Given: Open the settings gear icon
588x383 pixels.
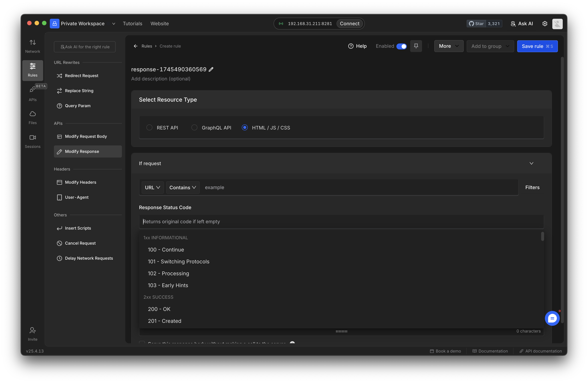Looking at the screenshot, I should click(545, 24).
